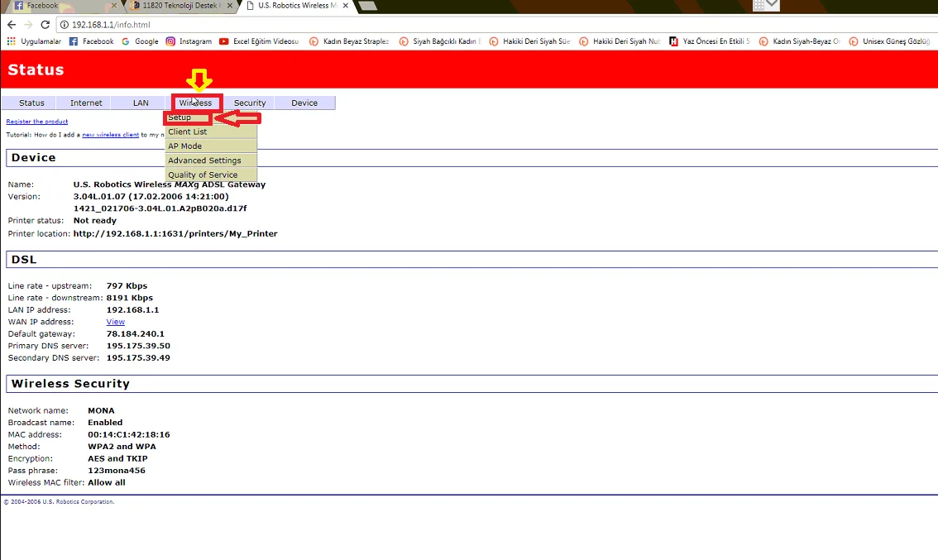Select AP Mode menu entry

click(x=185, y=146)
